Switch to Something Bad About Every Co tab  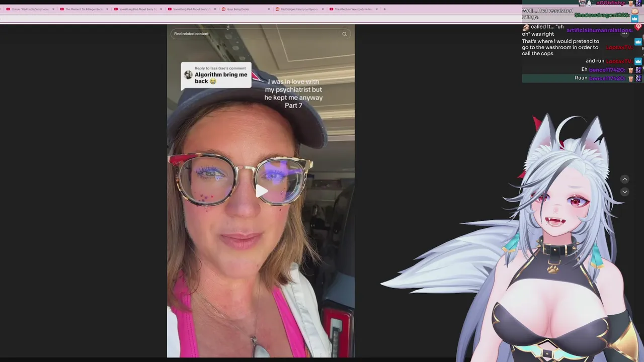click(137, 9)
